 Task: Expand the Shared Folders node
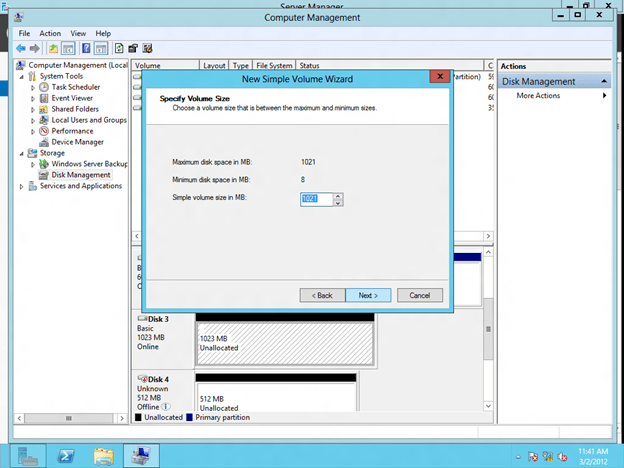(33, 109)
